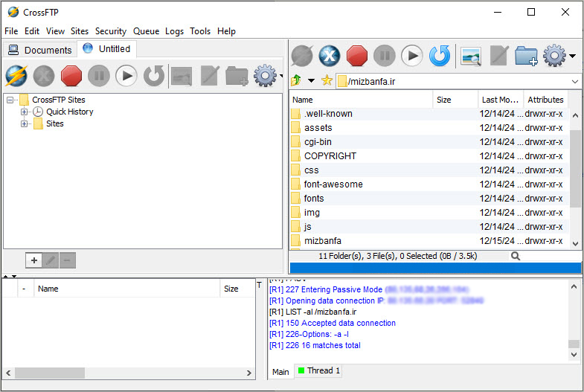Select the COPYRIGHT folder row
The image size is (584, 392).
pyautogui.click(x=429, y=156)
